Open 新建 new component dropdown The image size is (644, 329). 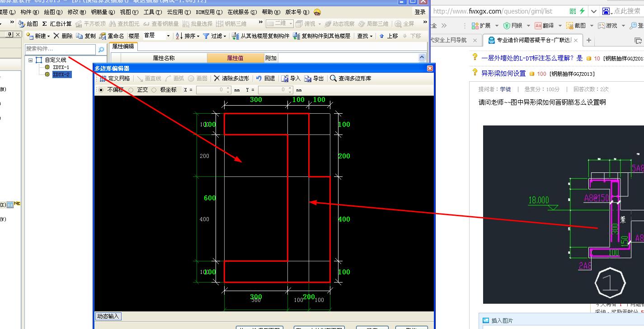click(x=38, y=36)
